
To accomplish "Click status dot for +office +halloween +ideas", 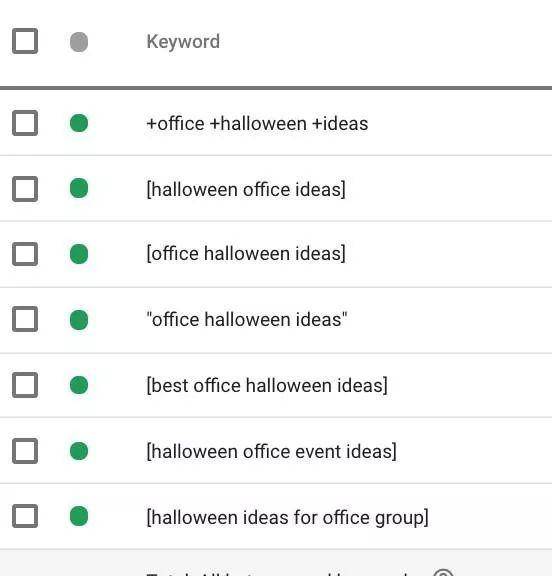I will (x=79, y=123).
